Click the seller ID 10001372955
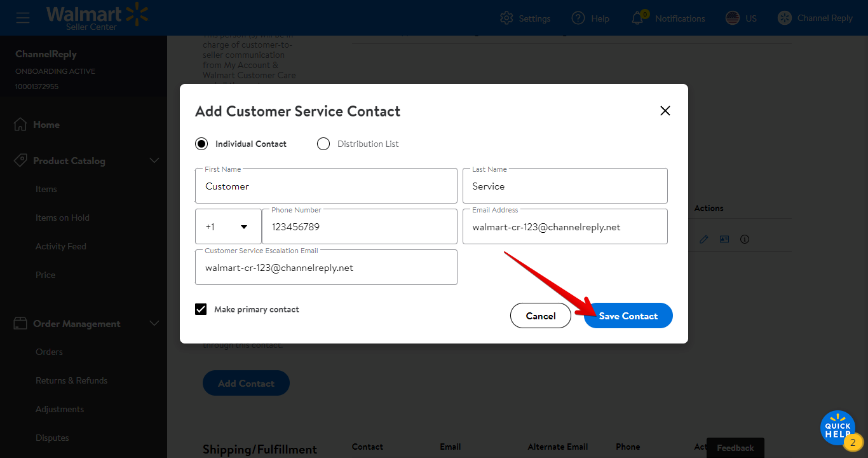The image size is (868, 458). coord(37,87)
